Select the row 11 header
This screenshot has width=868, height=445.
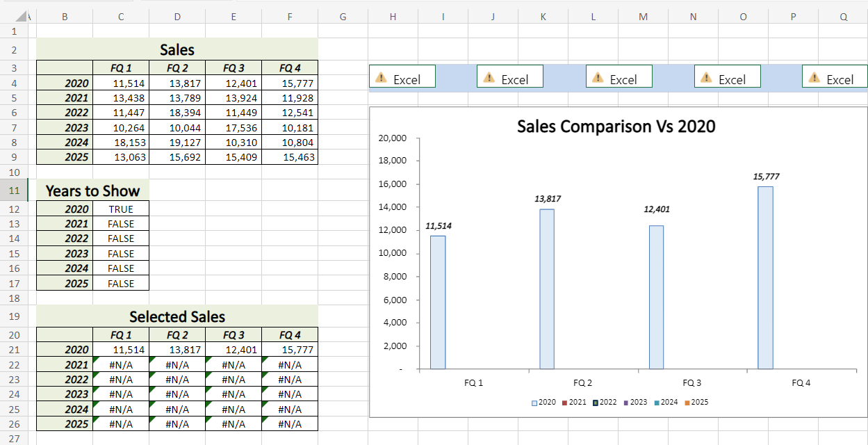tap(14, 191)
